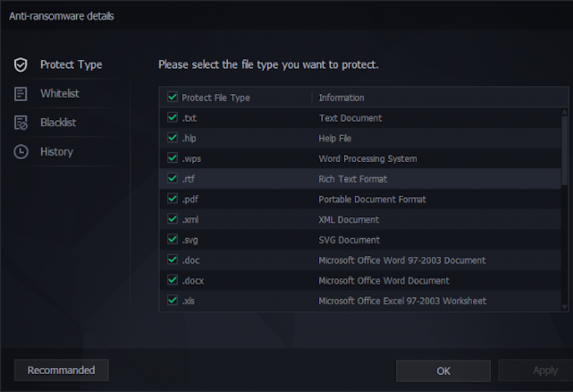Select the Rich Text Format row
573x392 pixels.
pyautogui.click(x=360, y=178)
